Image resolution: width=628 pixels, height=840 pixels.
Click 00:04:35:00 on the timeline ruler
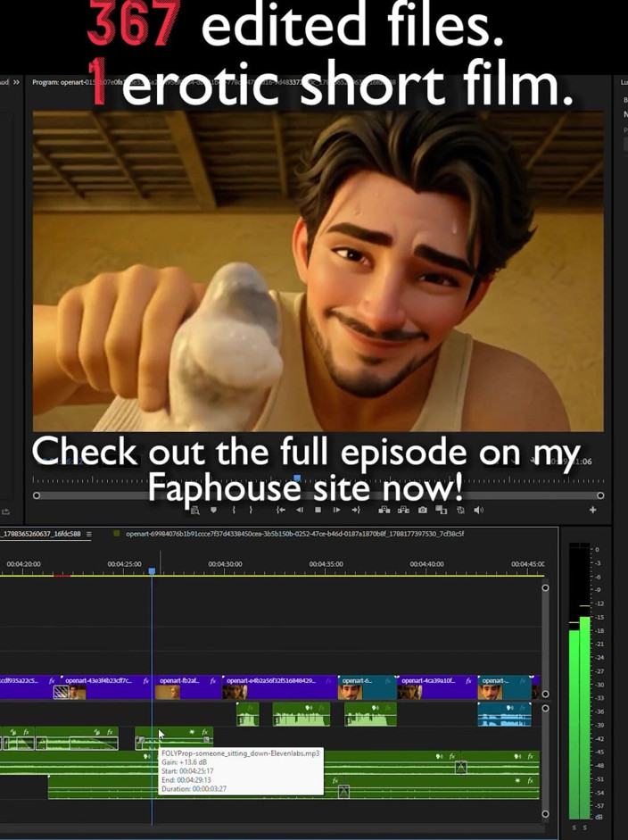click(326, 564)
